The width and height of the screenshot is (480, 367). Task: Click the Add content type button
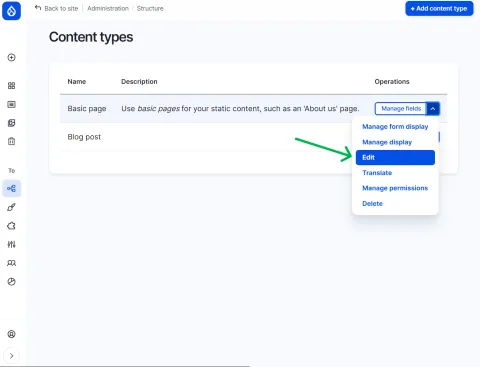click(x=439, y=9)
